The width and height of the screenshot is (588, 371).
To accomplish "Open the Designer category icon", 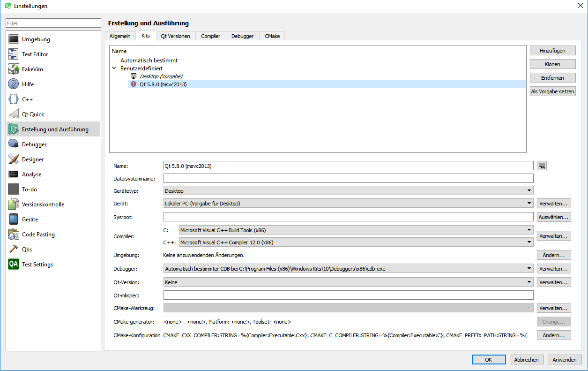I will pos(14,159).
